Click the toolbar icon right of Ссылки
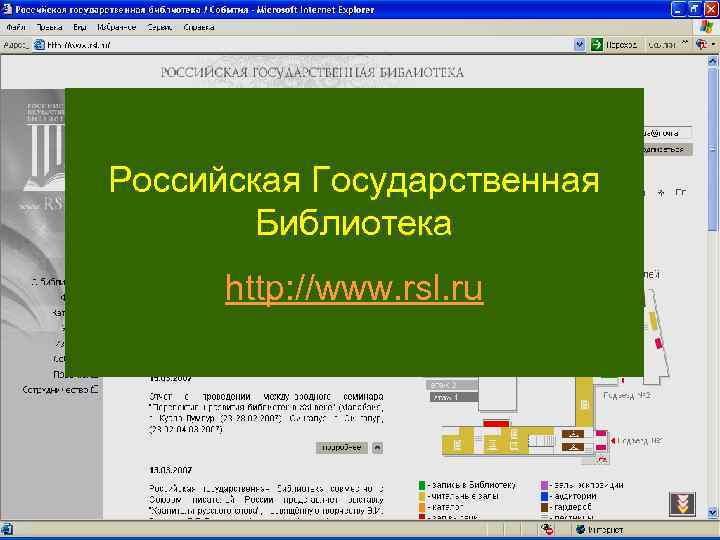Viewport: 720px width, 540px height. 702,45
